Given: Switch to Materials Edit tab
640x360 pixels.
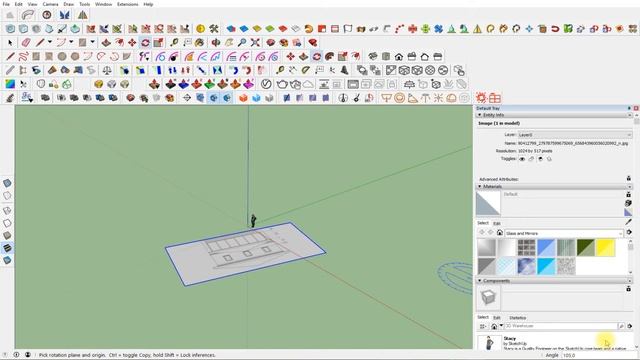Looking at the screenshot, I should 497,223.
